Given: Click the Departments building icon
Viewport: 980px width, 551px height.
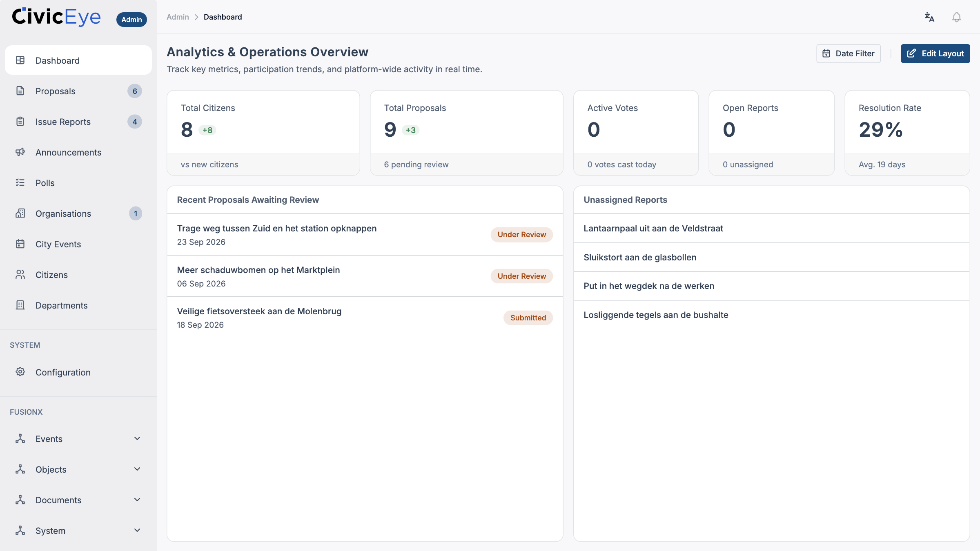Looking at the screenshot, I should point(20,305).
